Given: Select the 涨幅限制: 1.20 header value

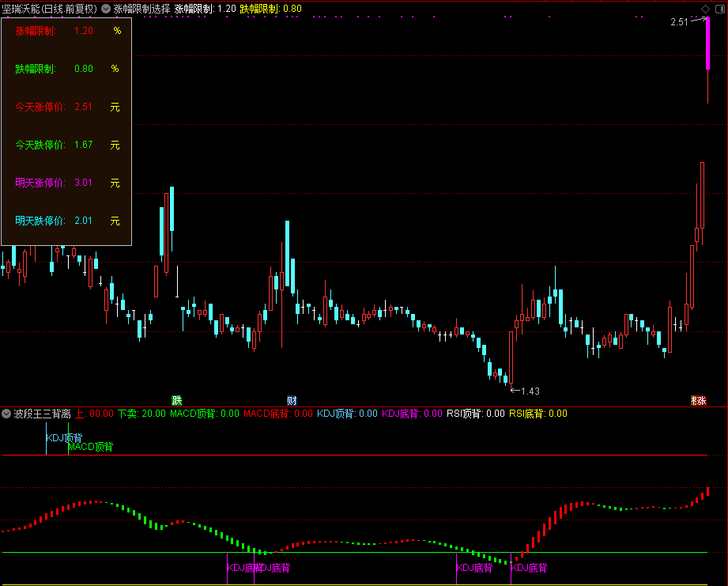Looking at the screenshot, I should [x=206, y=9].
